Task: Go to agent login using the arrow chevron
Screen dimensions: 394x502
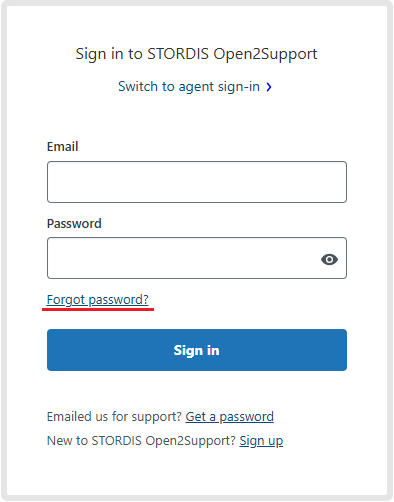Action: 269,87
